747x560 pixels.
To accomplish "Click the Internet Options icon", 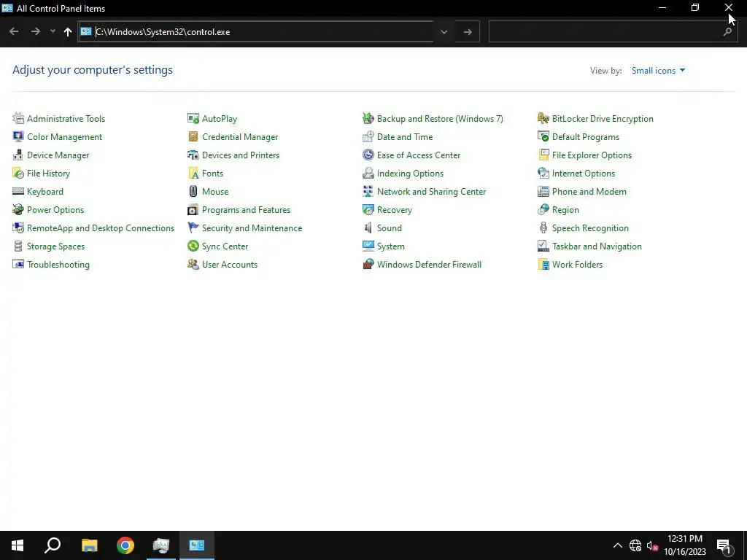I will coord(543,173).
